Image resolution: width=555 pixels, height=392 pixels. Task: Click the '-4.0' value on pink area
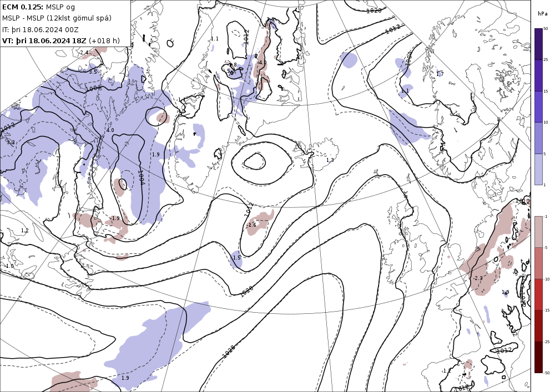click(x=261, y=63)
